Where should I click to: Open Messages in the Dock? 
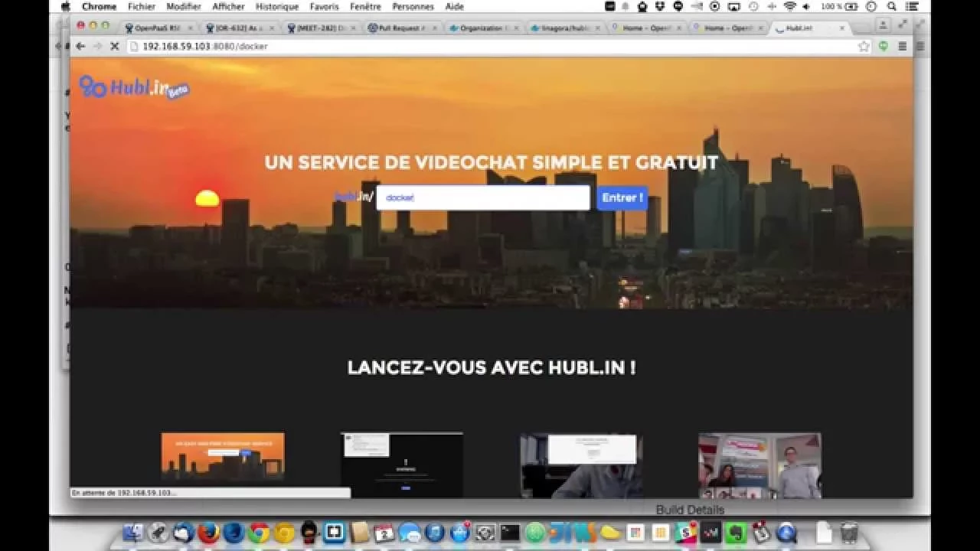coord(410,533)
